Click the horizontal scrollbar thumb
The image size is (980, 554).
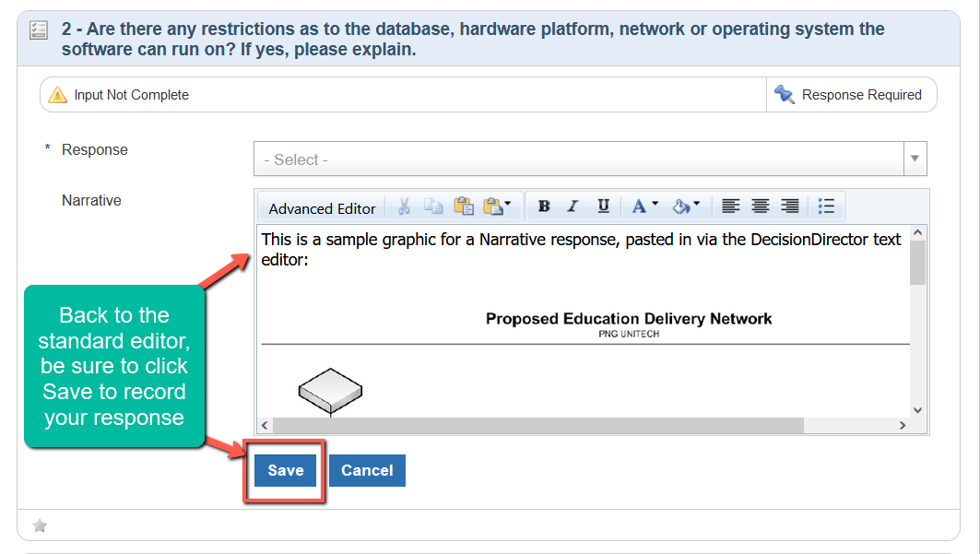pyautogui.click(x=538, y=425)
